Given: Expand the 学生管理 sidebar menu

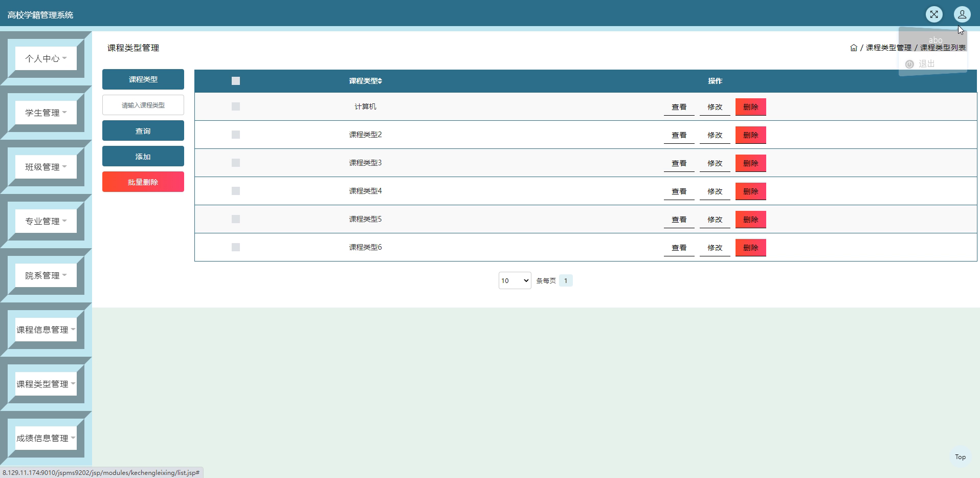Looking at the screenshot, I should pyautogui.click(x=46, y=113).
